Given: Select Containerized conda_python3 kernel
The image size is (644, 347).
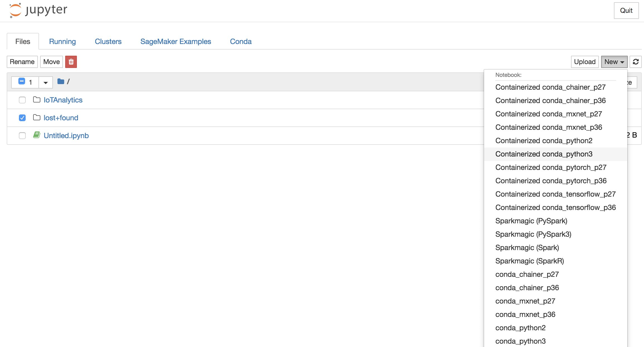Looking at the screenshot, I should [543, 154].
